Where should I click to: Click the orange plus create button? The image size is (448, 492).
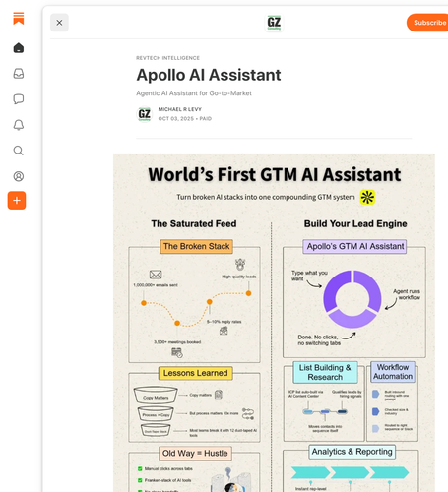pos(17,201)
